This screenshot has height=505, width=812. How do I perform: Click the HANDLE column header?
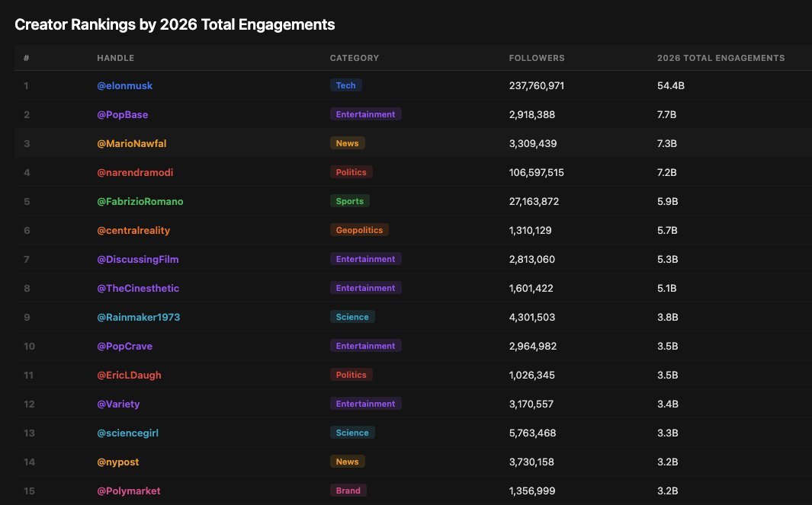pyautogui.click(x=115, y=58)
